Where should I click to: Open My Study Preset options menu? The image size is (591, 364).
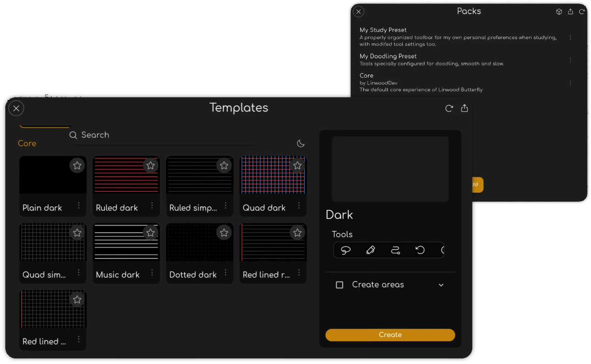[570, 37]
